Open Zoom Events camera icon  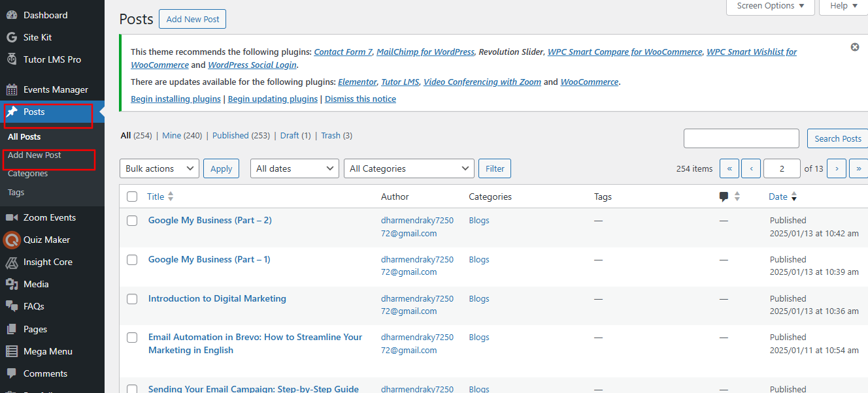(12, 217)
